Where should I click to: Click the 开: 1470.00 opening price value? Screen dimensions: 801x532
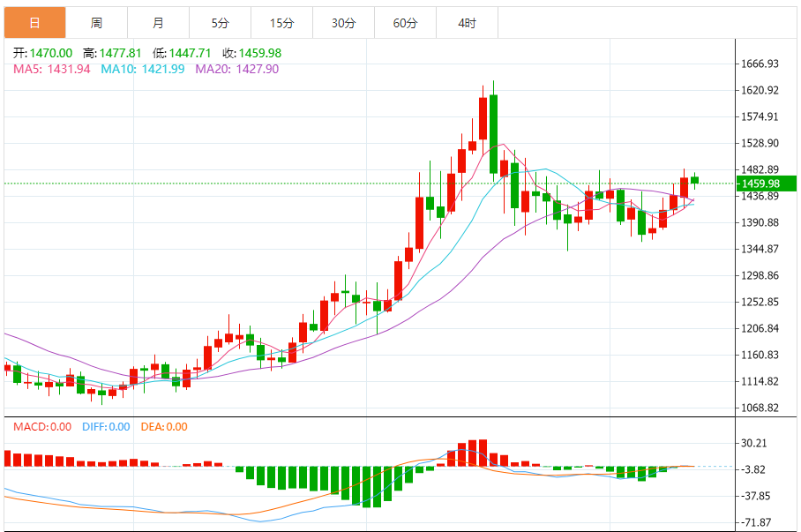pyautogui.click(x=42, y=53)
